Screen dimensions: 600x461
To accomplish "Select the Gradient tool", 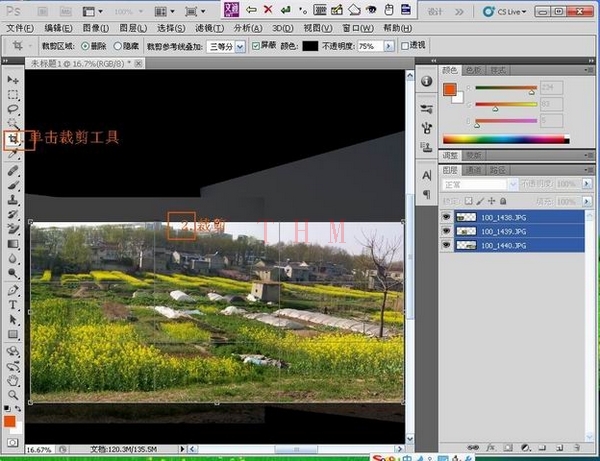I will coord(13,244).
